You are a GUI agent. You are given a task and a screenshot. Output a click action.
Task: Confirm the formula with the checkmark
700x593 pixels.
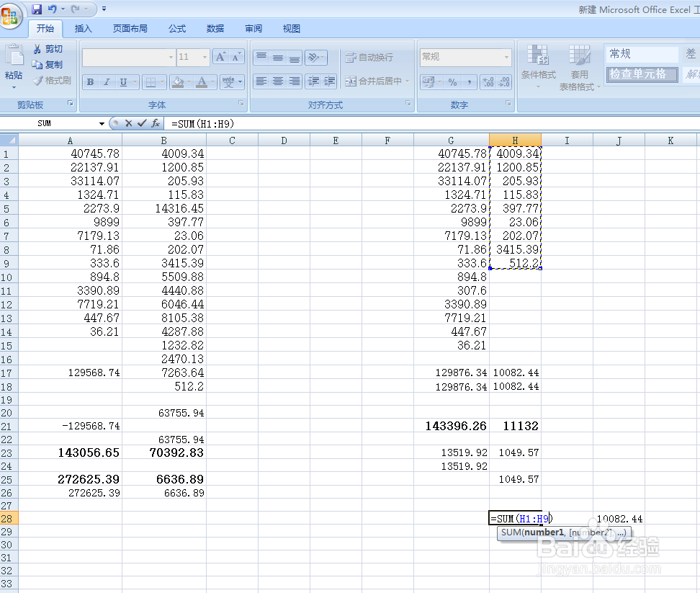(142, 123)
